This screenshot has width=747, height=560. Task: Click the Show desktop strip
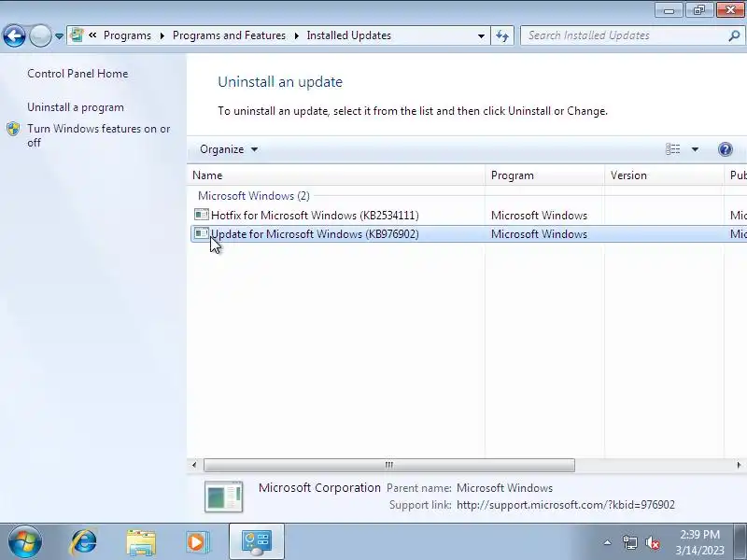coord(740,542)
